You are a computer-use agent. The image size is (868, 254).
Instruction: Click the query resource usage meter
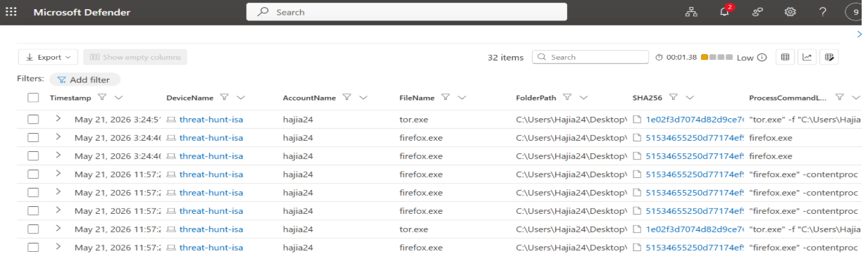[x=717, y=58]
